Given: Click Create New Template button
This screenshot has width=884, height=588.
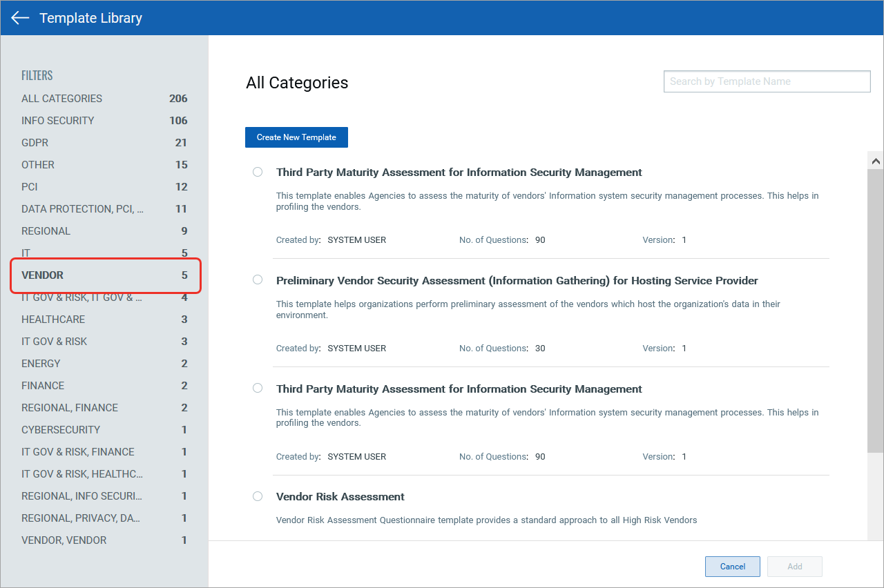Looking at the screenshot, I should (x=296, y=137).
